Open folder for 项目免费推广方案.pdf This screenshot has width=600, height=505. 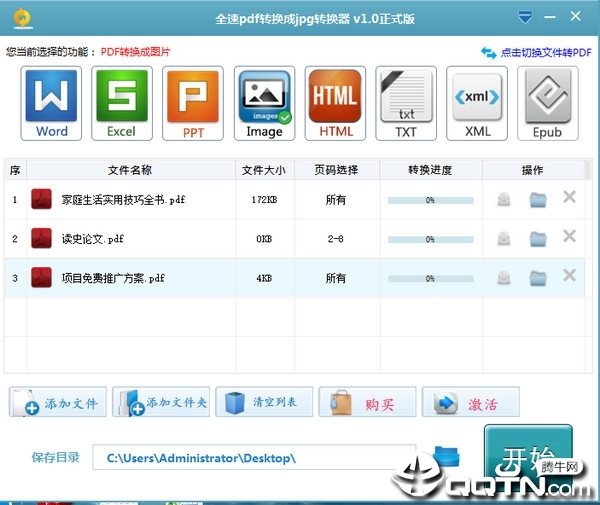point(538,278)
